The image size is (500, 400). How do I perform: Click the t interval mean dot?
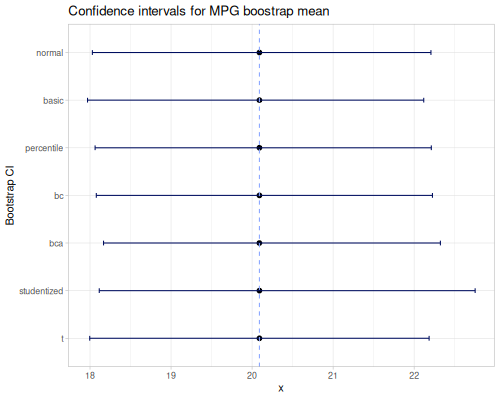click(259, 338)
